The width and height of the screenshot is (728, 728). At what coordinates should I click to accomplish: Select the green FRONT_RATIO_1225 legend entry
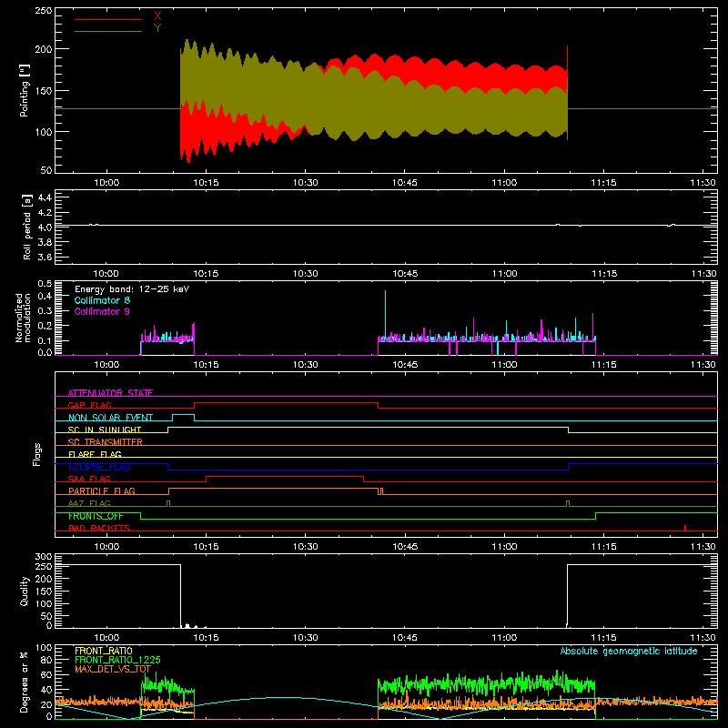click(x=117, y=660)
